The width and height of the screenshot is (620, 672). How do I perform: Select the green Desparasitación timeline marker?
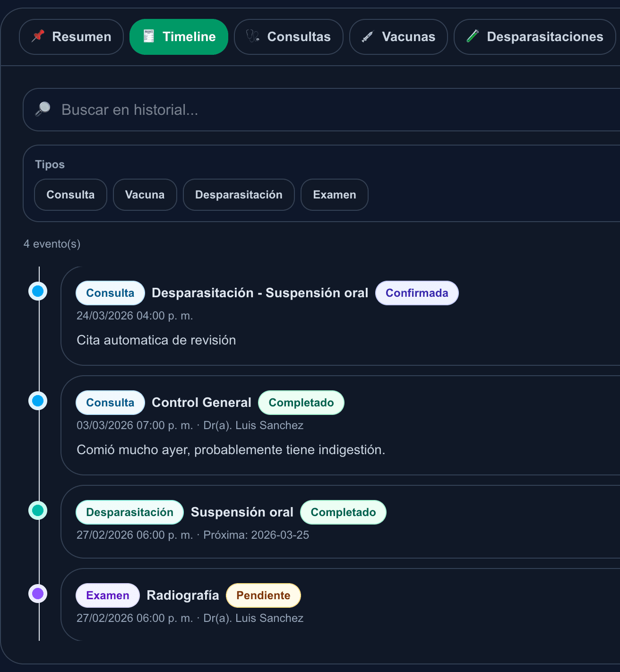(x=38, y=510)
